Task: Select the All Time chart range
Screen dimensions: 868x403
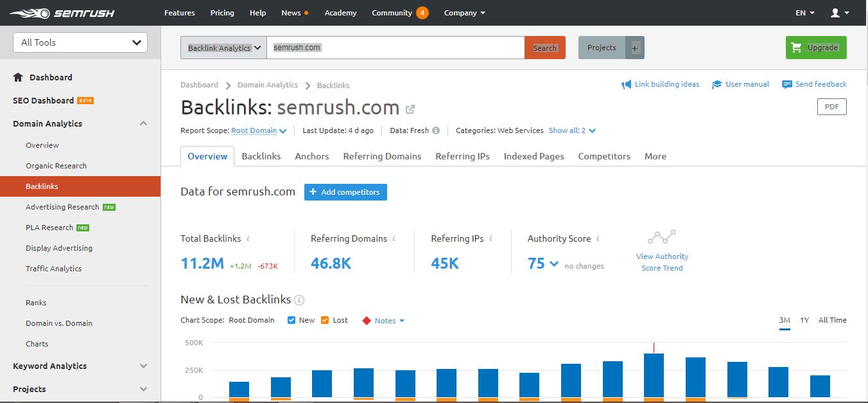Action: [x=833, y=320]
